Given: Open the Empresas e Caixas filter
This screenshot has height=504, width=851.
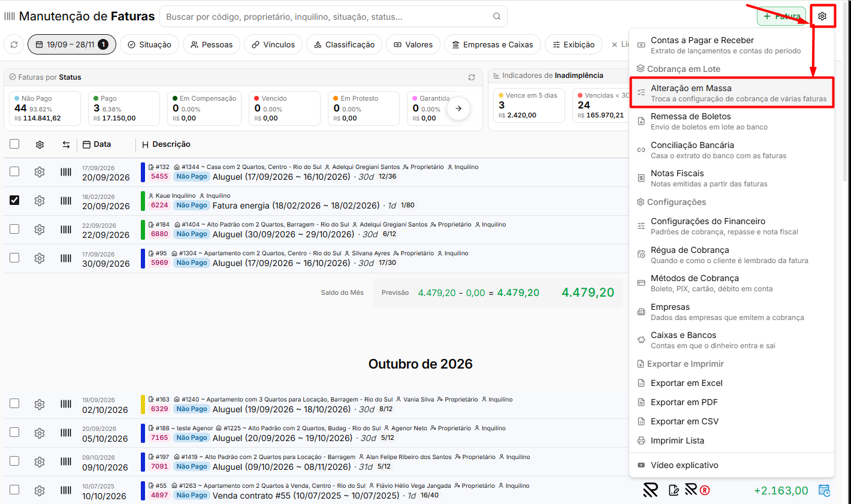Looking at the screenshot, I should [493, 44].
